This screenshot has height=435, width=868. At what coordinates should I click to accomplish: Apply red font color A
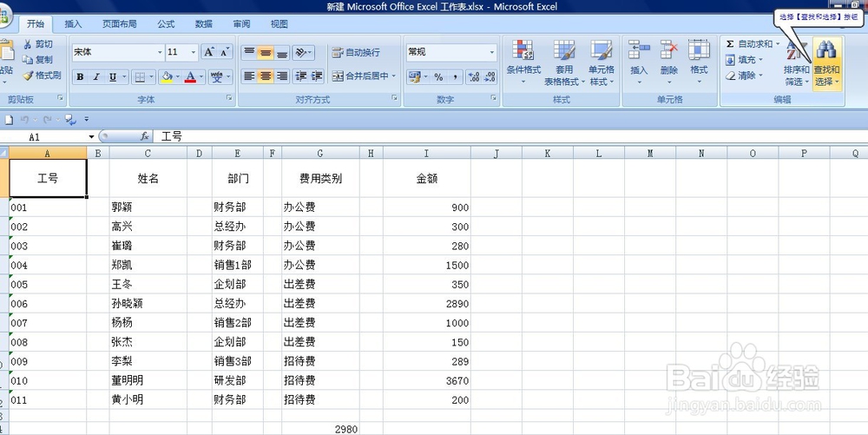(190, 77)
